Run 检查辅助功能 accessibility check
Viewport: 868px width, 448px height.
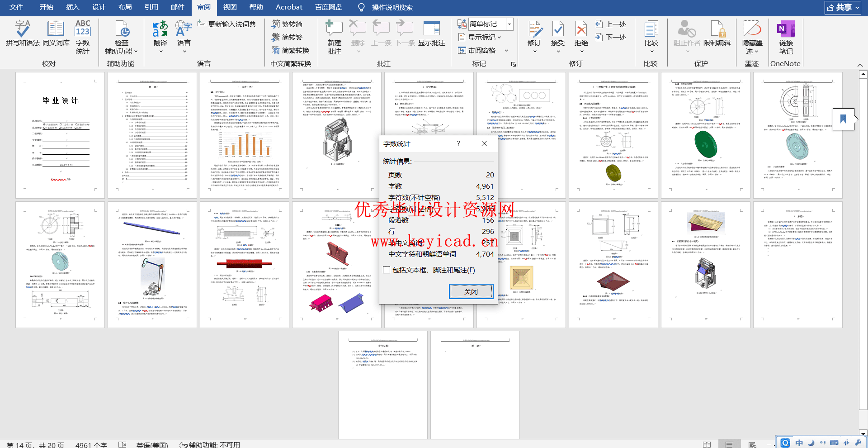pos(121,37)
